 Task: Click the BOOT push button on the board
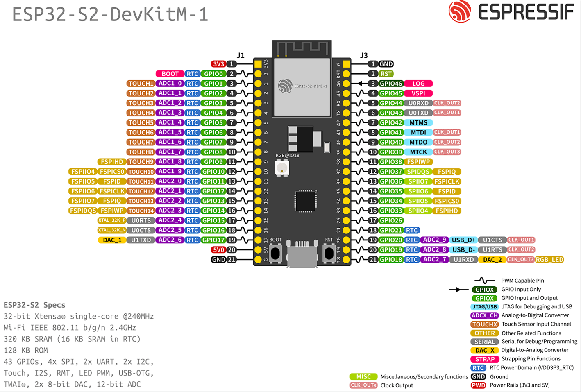275,253
